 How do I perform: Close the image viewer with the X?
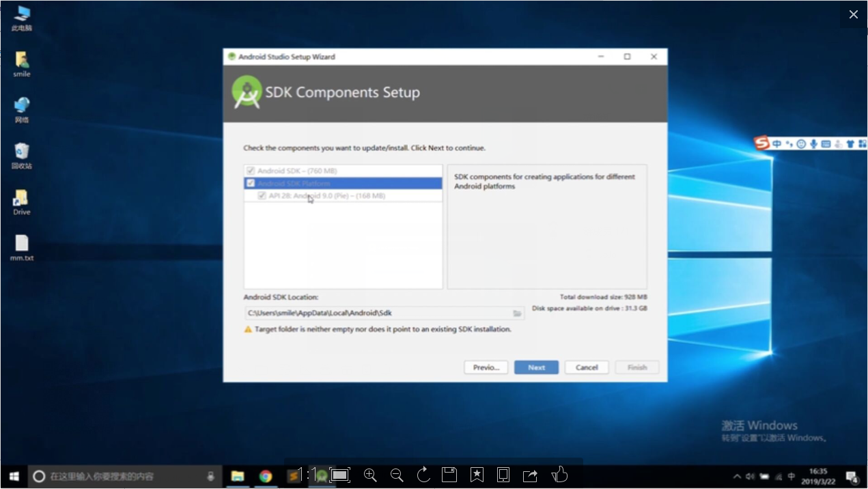pos(854,14)
